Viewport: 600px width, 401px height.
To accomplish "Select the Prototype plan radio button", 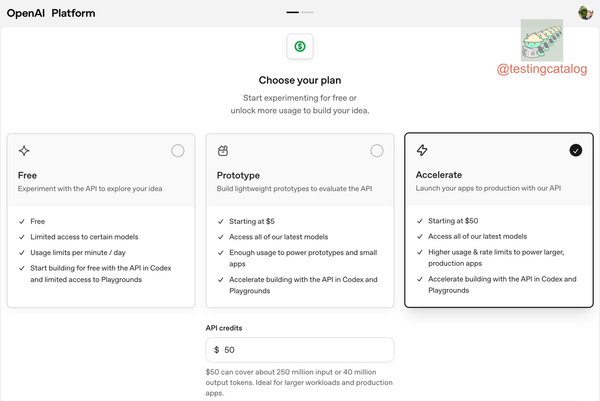I will pos(377,151).
